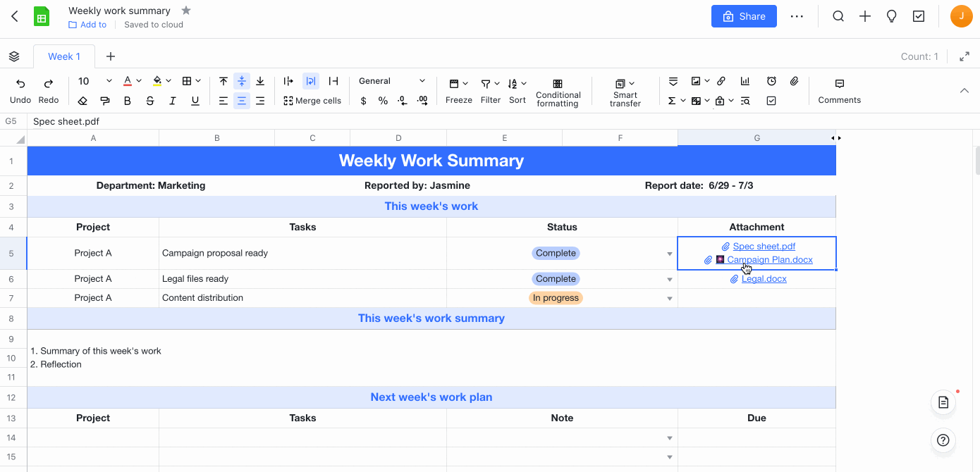The image size is (980, 472).
Task: Toggle bold formatting
Action: 128,101
